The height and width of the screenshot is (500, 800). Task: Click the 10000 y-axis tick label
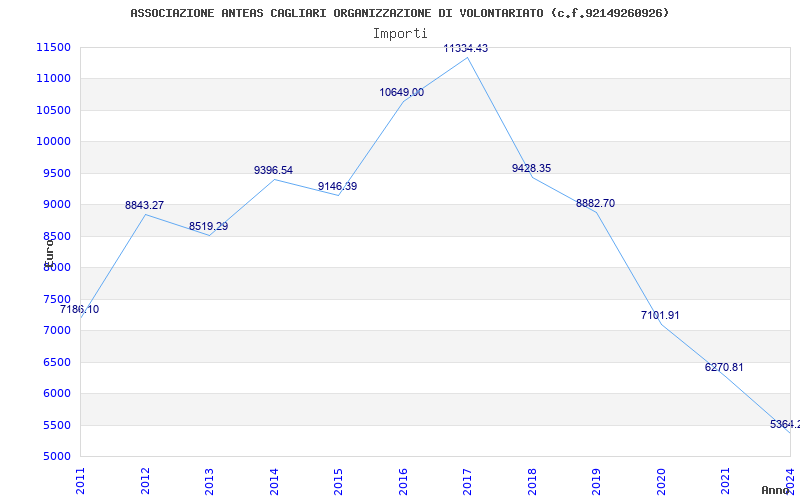(x=53, y=141)
